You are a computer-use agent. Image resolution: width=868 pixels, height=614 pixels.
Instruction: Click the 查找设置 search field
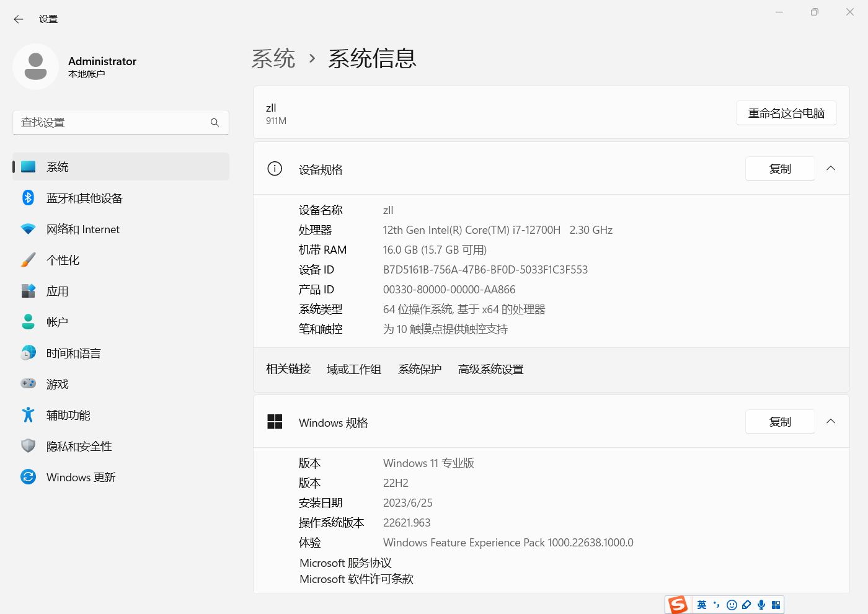coord(112,123)
